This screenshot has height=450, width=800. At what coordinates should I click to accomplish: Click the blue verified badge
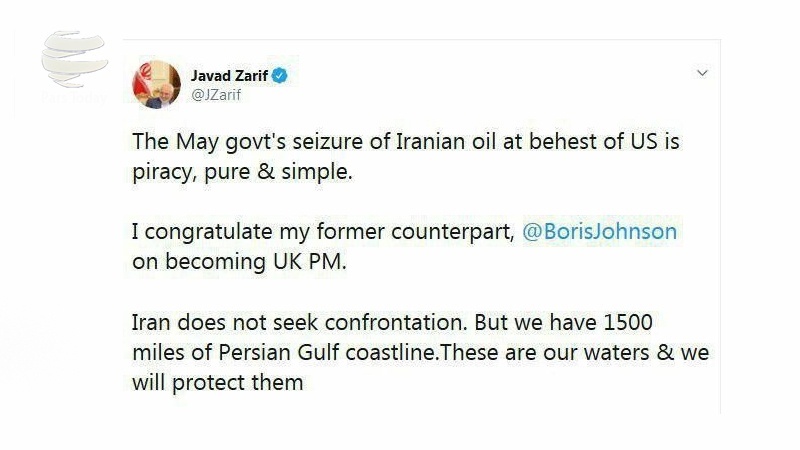(x=281, y=75)
